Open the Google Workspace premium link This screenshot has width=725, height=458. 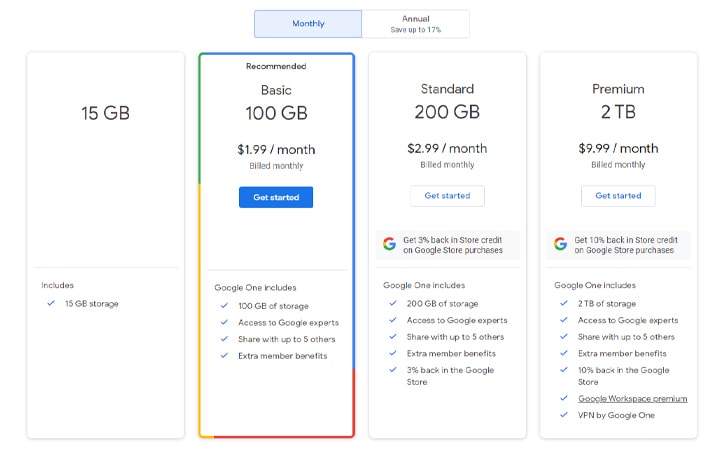[x=633, y=398]
